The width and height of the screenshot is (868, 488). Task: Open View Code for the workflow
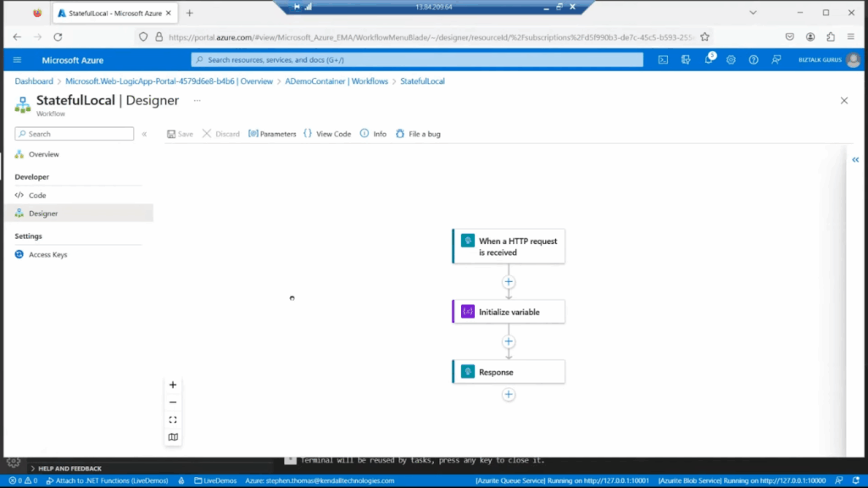pos(327,134)
